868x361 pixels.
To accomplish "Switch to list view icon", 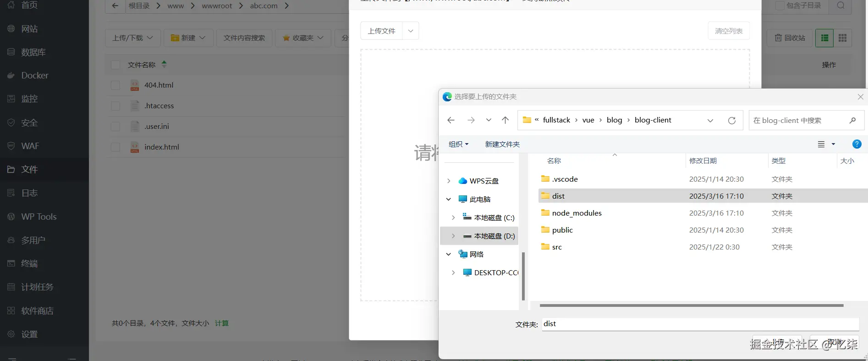I will [x=824, y=38].
